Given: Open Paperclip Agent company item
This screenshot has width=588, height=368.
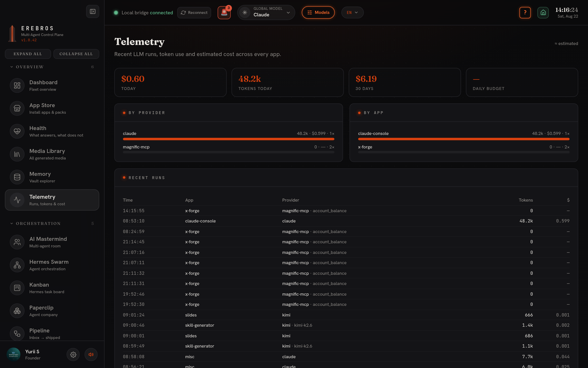Looking at the screenshot, I should coord(52,311).
